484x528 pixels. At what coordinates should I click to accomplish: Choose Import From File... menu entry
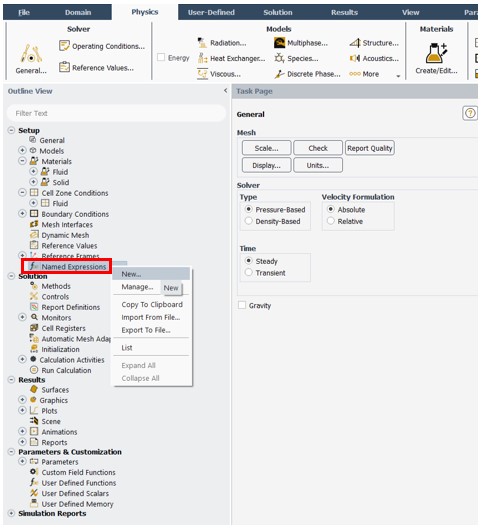pyautogui.click(x=151, y=317)
